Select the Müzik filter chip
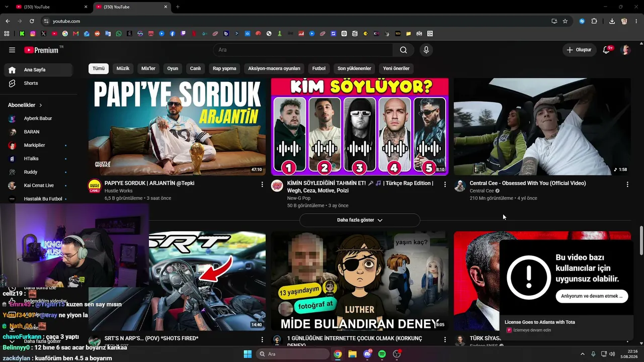This screenshot has height=362, width=644. tap(123, 68)
